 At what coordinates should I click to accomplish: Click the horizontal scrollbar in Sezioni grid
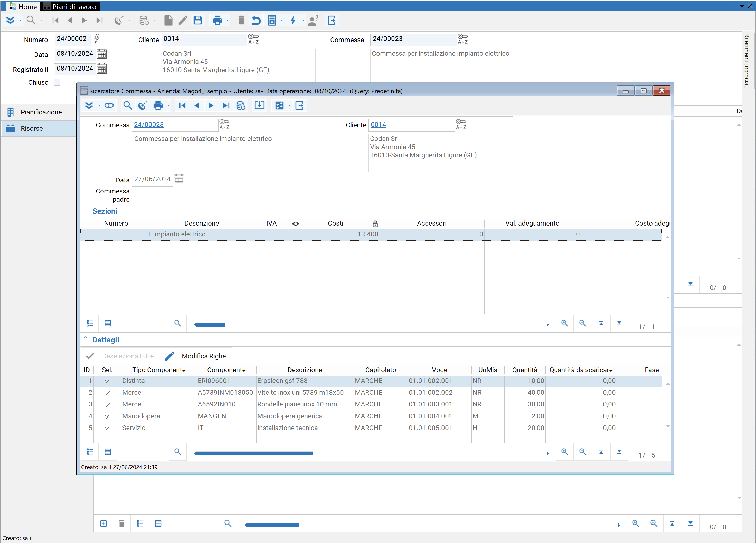[210, 325]
